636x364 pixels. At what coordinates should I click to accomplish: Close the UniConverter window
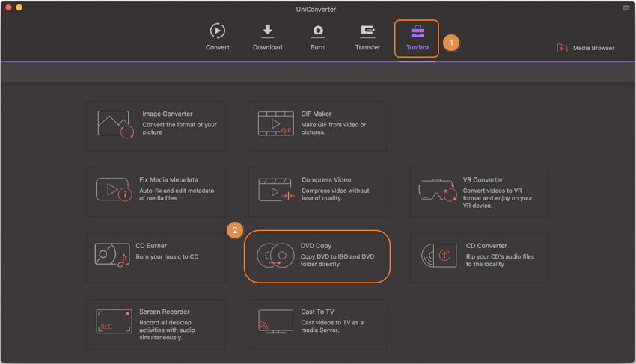(8, 7)
